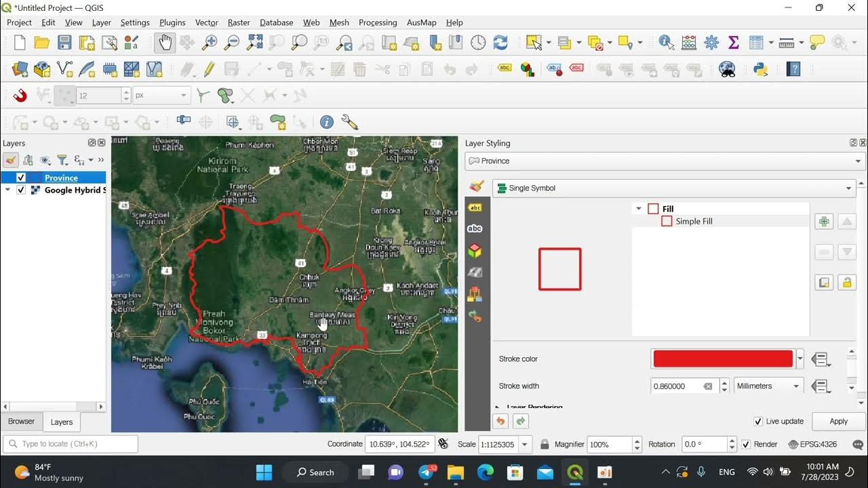Viewport: 868px width, 488px height.
Task: Save the project with the floppy icon
Action: (x=64, y=43)
